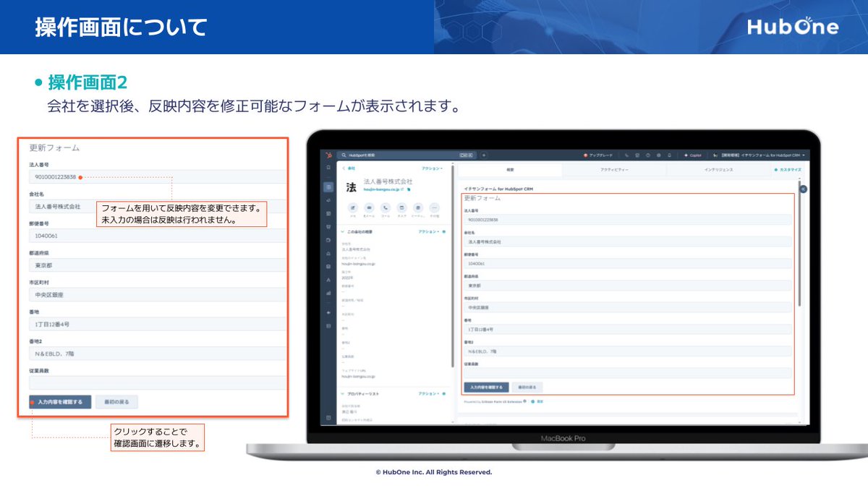Click 市区町村 field on laptop screen form

627,307
